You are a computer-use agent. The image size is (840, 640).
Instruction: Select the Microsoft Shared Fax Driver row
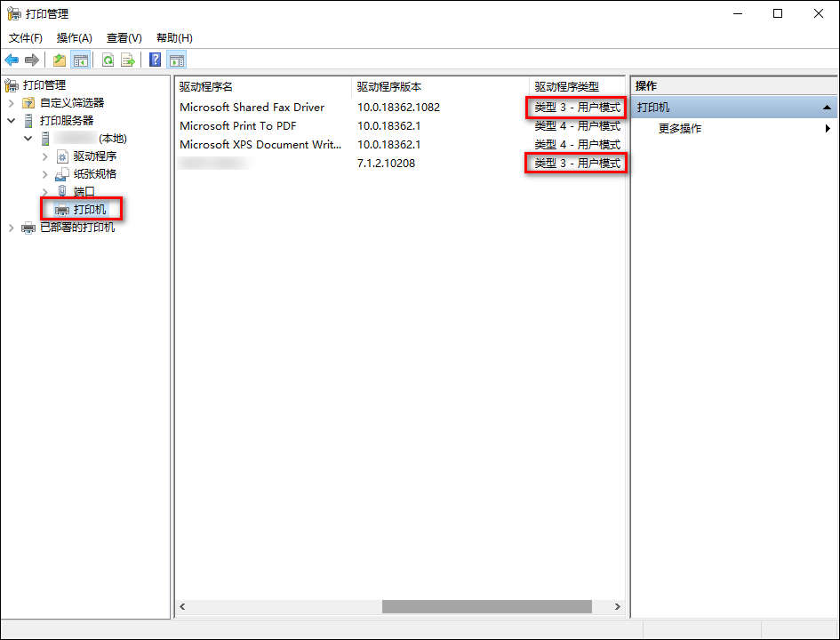point(400,108)
